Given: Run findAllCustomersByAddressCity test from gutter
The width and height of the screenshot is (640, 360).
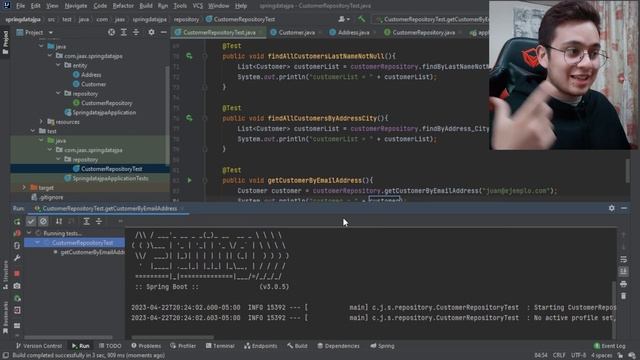Looking at the screenshot, I should point(189,118).
